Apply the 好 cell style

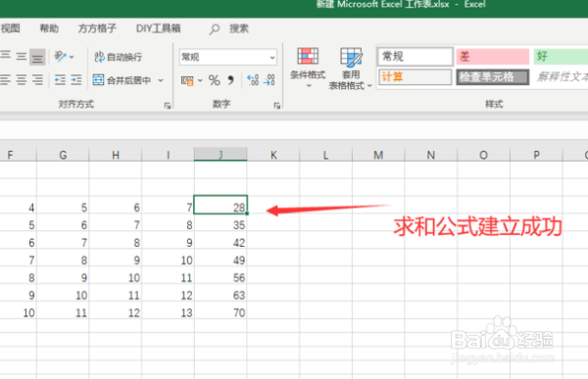pyautogui.click(x=561, y=57)
